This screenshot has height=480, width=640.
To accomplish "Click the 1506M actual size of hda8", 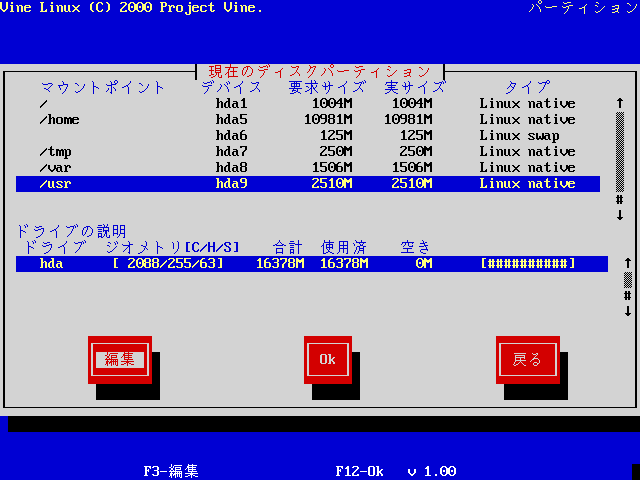I will [412, 167].
